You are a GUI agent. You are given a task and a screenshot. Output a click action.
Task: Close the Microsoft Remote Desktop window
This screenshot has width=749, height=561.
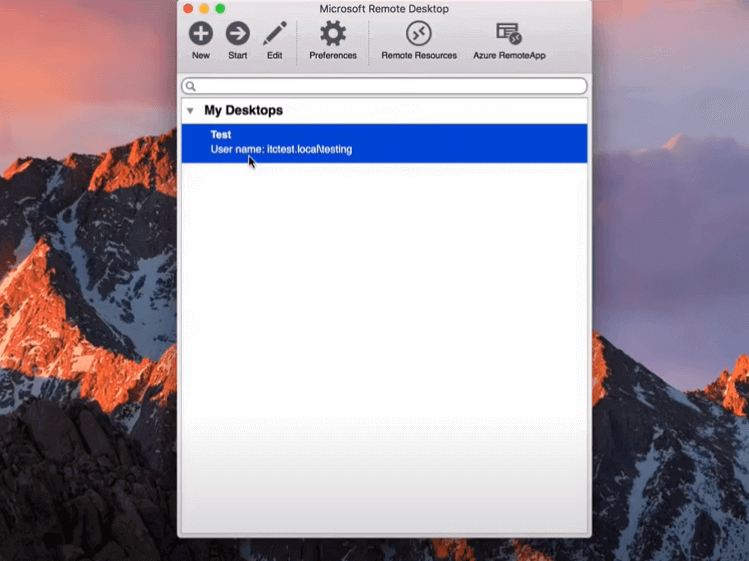[x=188, y=9]
